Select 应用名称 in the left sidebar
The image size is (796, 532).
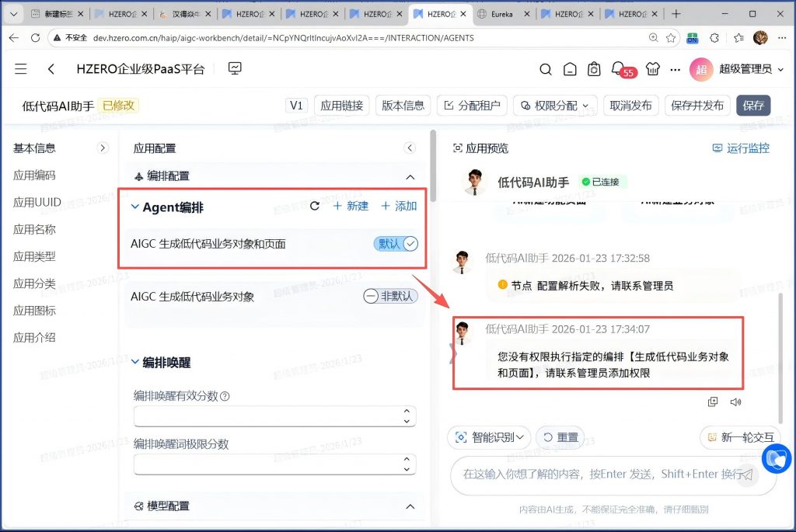pos(34,229)
